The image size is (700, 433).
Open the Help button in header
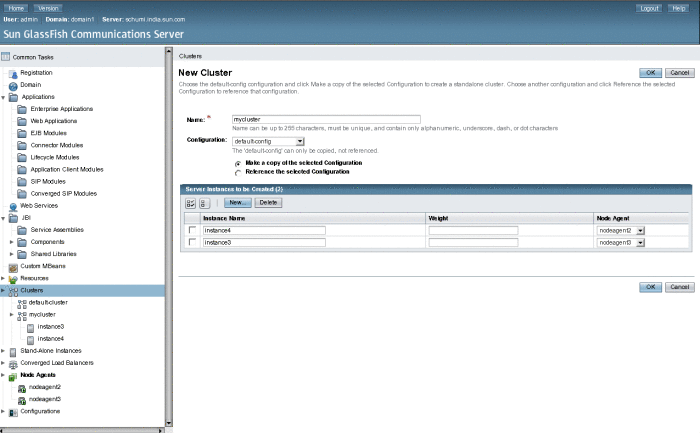(679, 8)
